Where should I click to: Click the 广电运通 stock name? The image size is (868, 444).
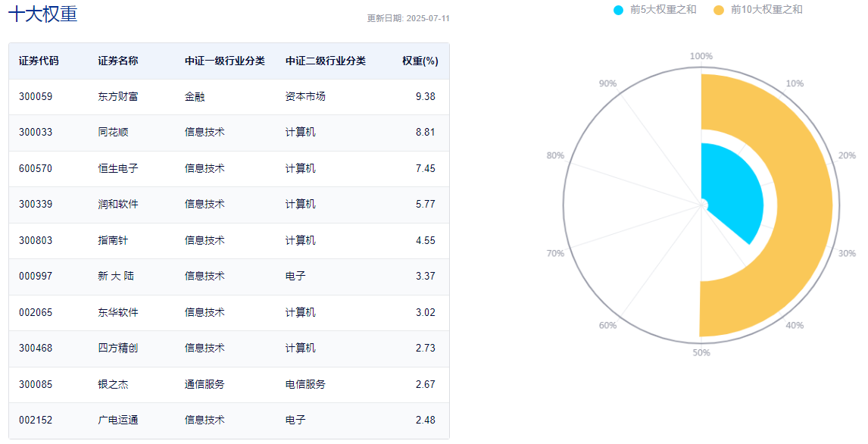pos(118,421)
